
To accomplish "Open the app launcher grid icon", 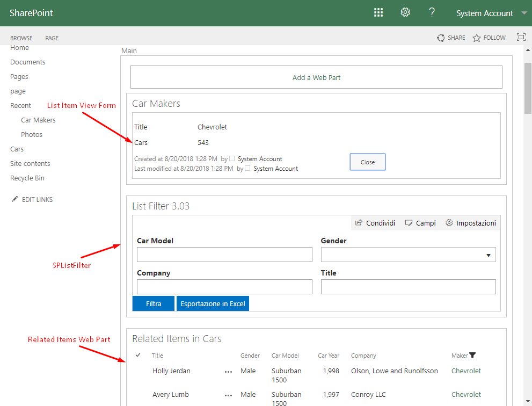I will tap(378, 13).
